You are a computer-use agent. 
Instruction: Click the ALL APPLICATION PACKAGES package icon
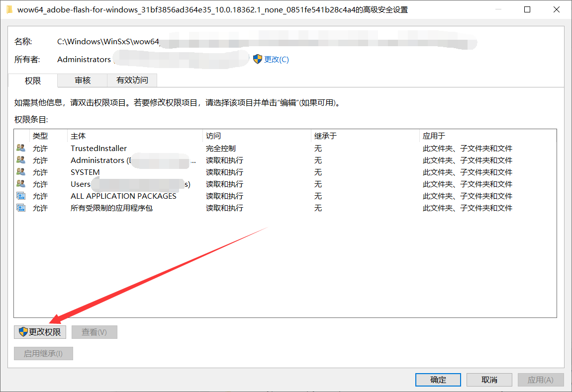[x=20, y=196]
